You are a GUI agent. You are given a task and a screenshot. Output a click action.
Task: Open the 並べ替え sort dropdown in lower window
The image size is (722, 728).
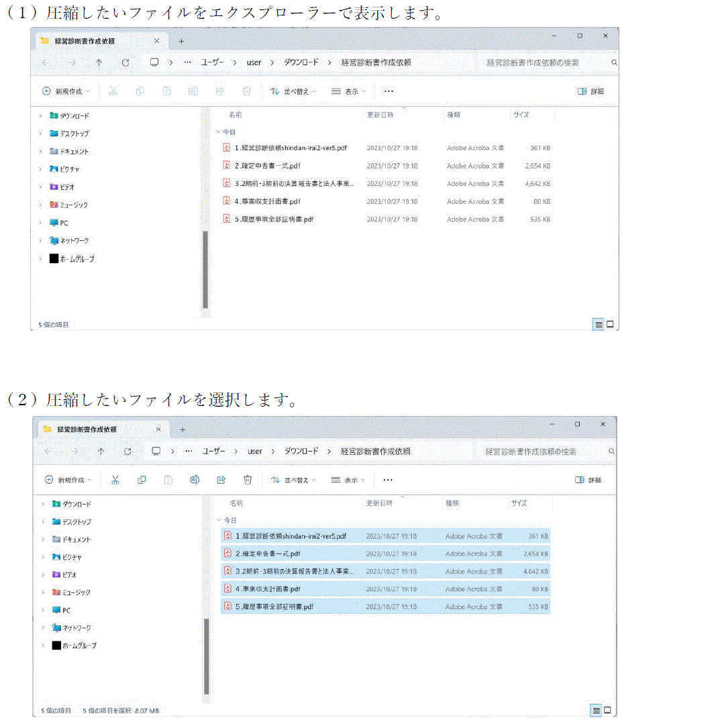tap(293, 480)
